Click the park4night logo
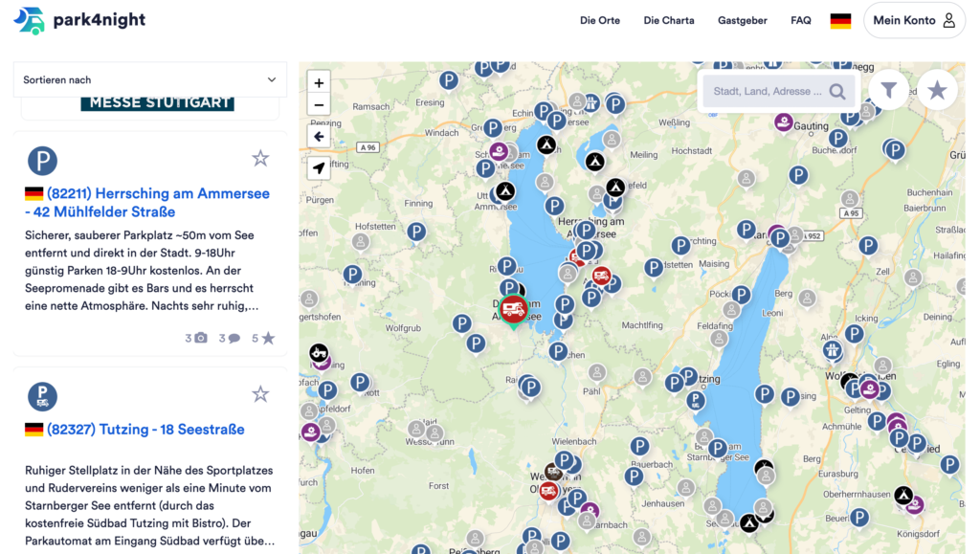The width and height of the screenshot is (980, 554). coord(79,20)
